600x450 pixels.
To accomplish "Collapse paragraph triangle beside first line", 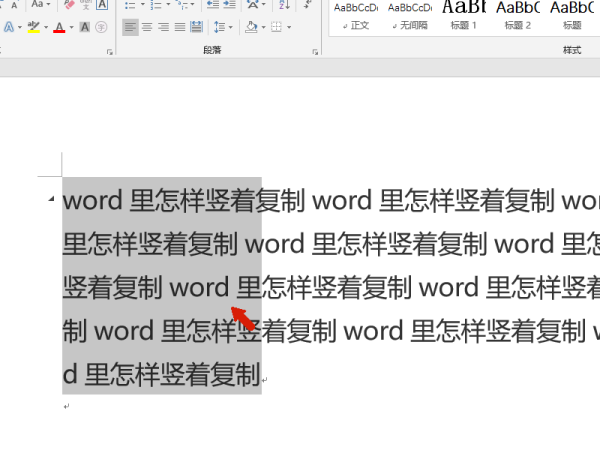I will click(x=51, y=199).
